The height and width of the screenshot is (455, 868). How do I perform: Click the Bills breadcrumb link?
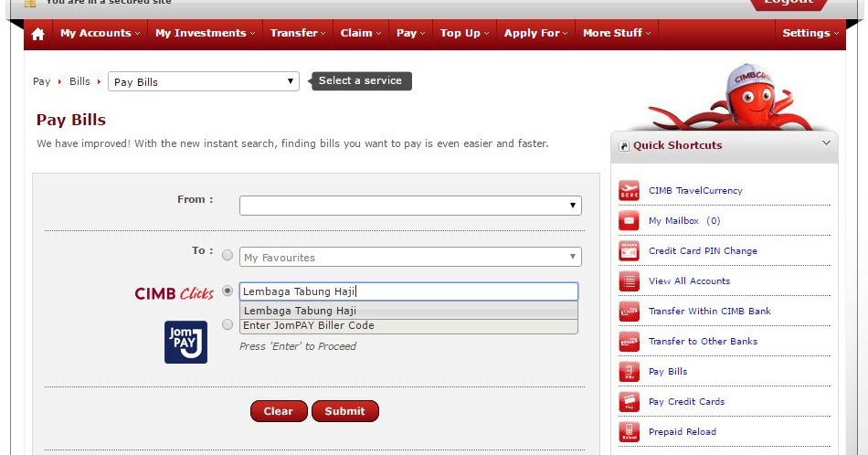pyautogui.click(x=79, y=81)
